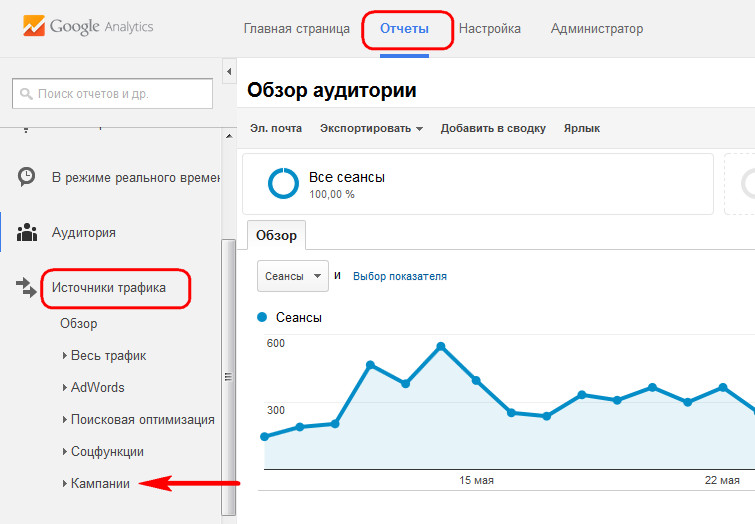The height and width of the screenshot is (524, 755).
Task: Click the sidebar scroll-up arrow
Action: tap(229, 136)
